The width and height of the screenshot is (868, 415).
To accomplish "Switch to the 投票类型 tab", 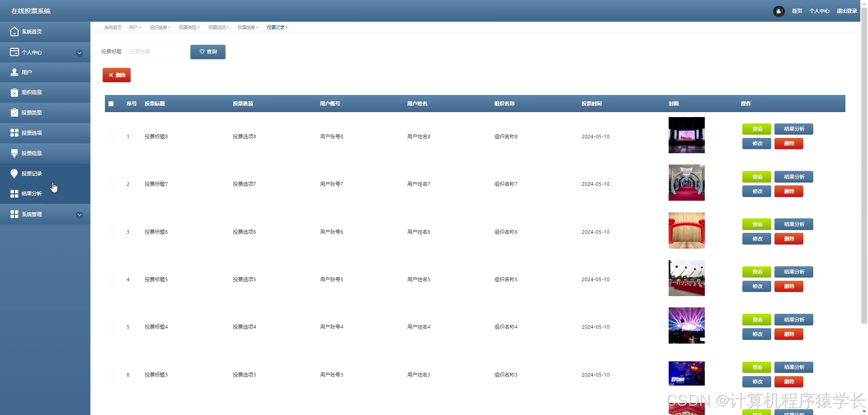I will [188, 28].
